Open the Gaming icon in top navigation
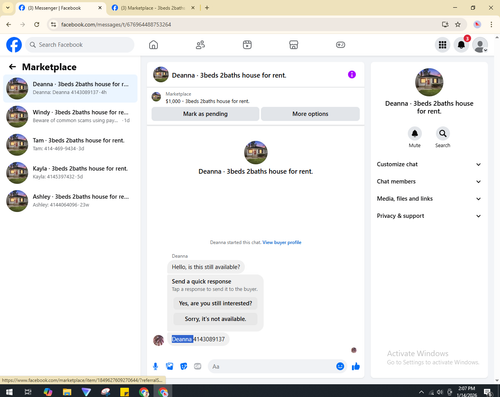The width and height of the screenshot is (500, 397). [x=340, y=45]
